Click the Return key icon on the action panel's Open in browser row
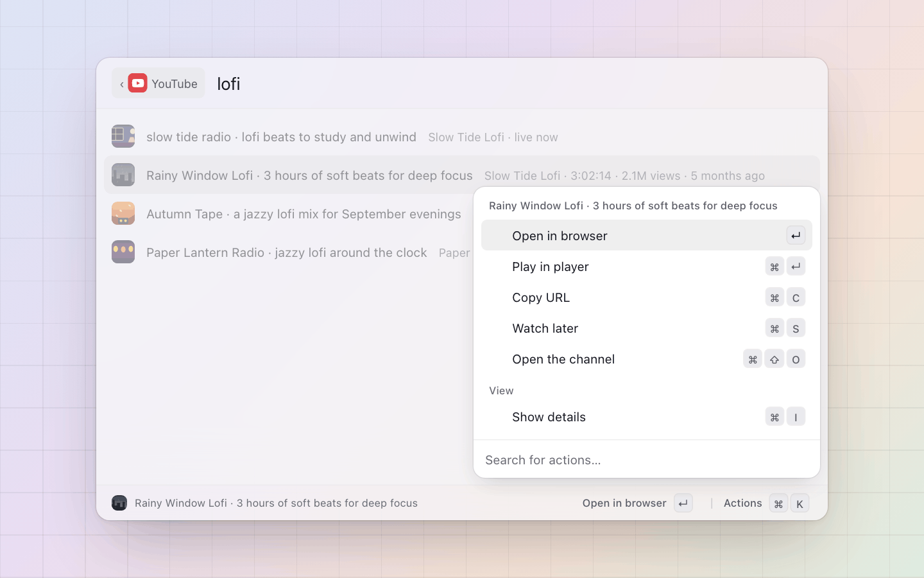 (796, 236)
